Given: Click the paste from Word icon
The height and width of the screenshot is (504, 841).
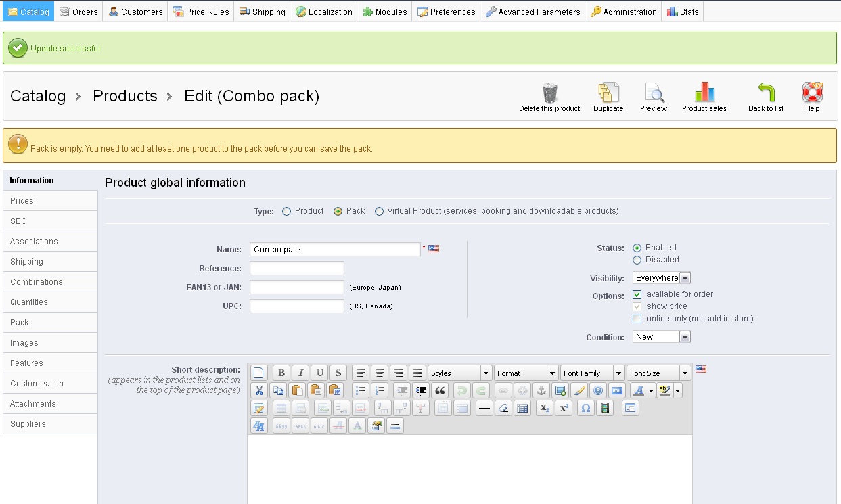Looking at the screenshot, I should pyautogui.click(x=334, y=390).
